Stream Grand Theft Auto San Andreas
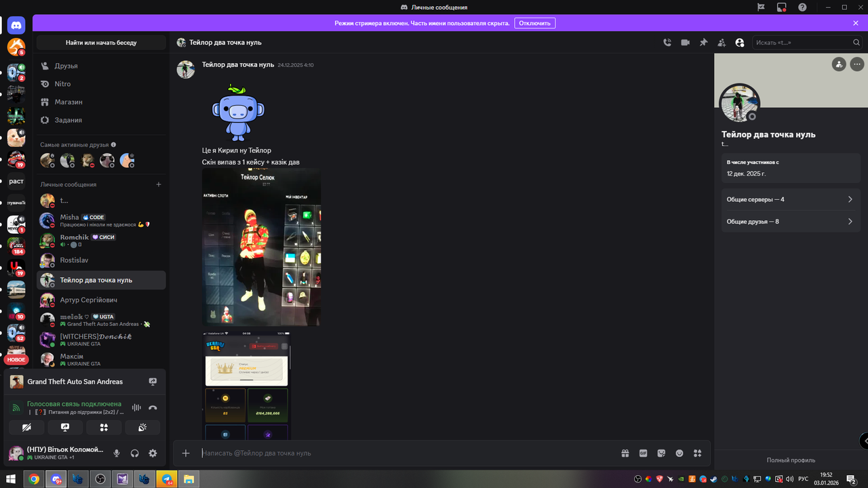868x488 pixels. pos(153,382)
